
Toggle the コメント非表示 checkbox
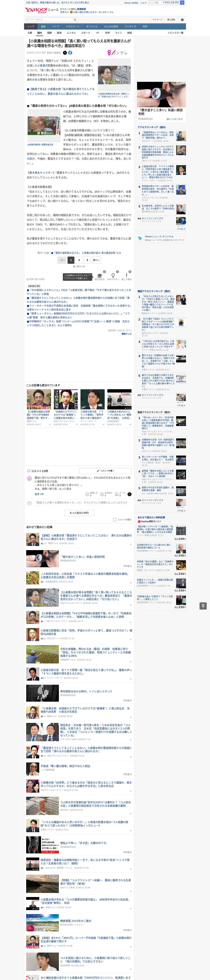[x=115, y=520]
